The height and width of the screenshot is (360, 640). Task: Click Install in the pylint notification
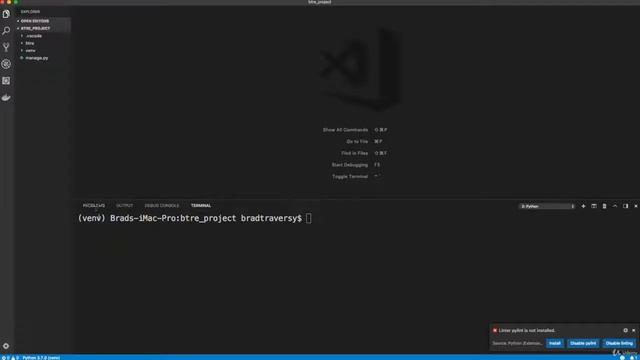pos(555,343)
